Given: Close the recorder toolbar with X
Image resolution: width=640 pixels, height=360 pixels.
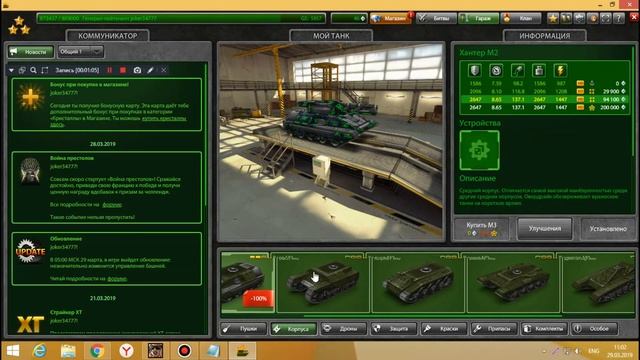Looking at the screenshot, I should coord(164,70).
